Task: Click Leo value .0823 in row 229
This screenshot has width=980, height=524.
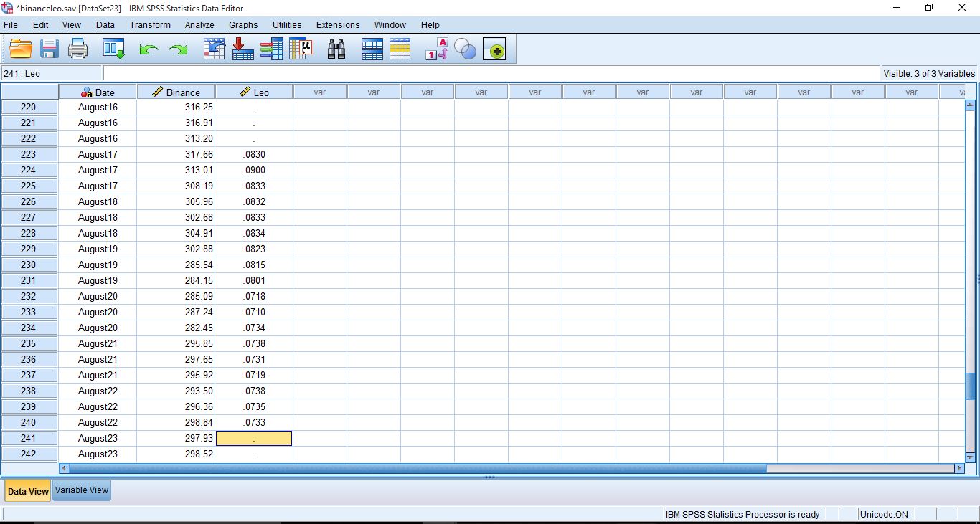Action: point(254,249)
